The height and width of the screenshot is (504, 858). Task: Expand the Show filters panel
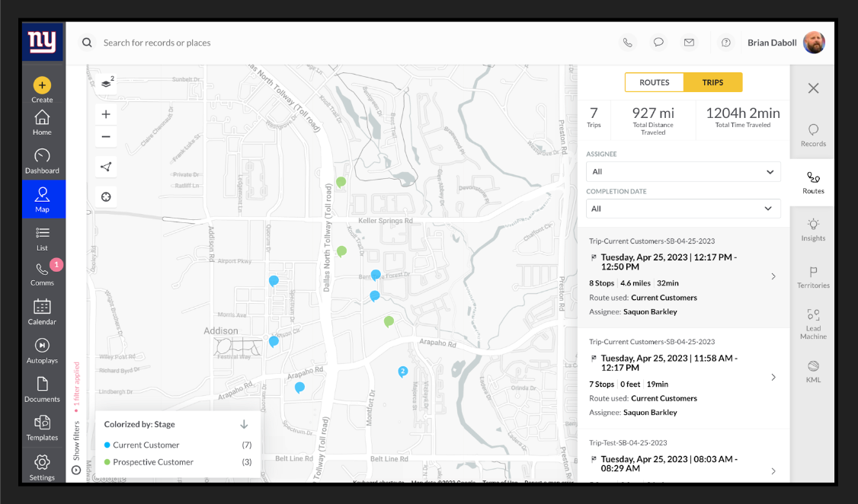pos(77,446)
